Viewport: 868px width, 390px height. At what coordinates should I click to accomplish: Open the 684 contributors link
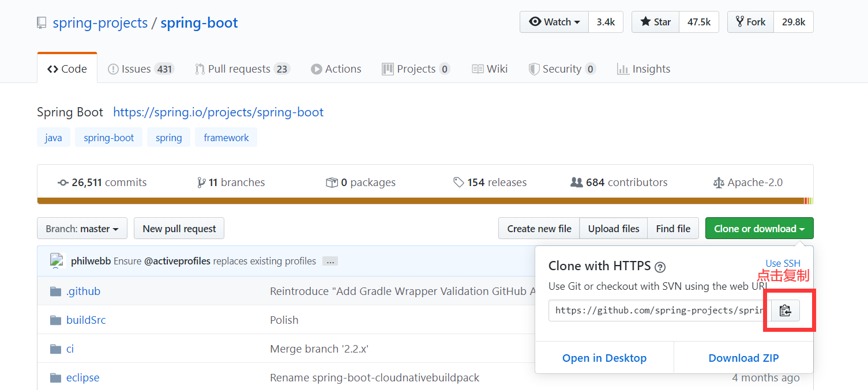[619, 183]
